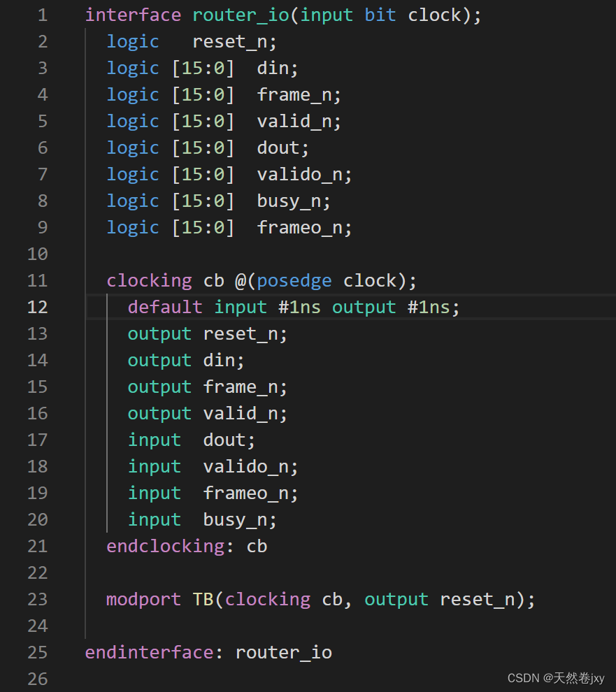Click the clocking keyword on line 11
Screen dimensions: 616x692
(149, 280)
